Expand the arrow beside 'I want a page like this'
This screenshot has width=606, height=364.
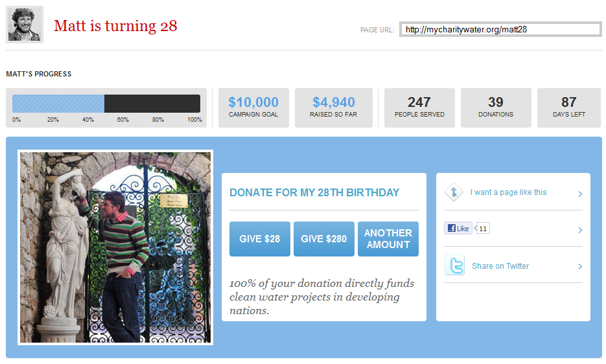tap(579, 194)
